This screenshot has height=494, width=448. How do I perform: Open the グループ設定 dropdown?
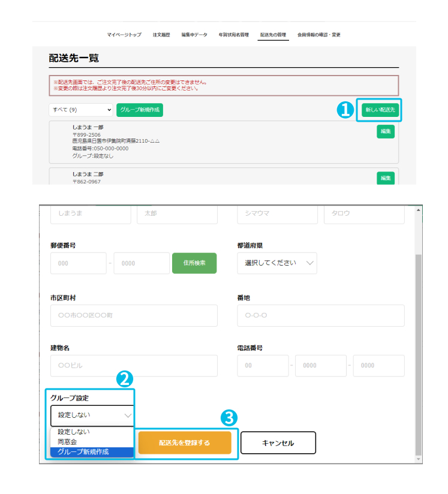point(92,415)
